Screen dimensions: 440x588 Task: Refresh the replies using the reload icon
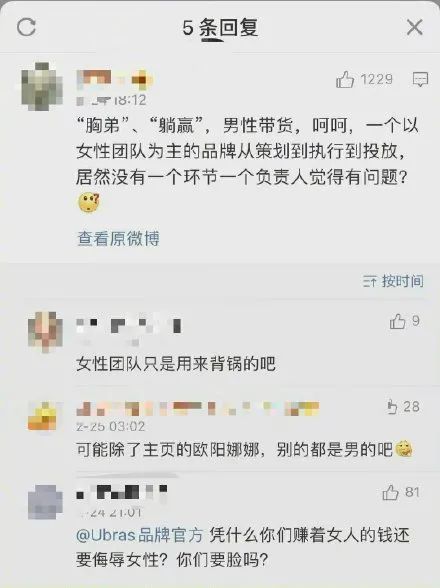pos(26,27)
